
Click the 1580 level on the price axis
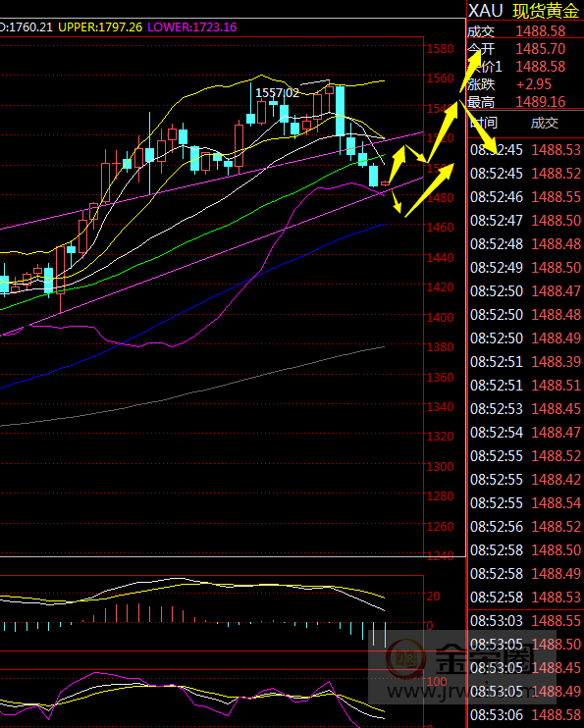click(x=440, y=49)
